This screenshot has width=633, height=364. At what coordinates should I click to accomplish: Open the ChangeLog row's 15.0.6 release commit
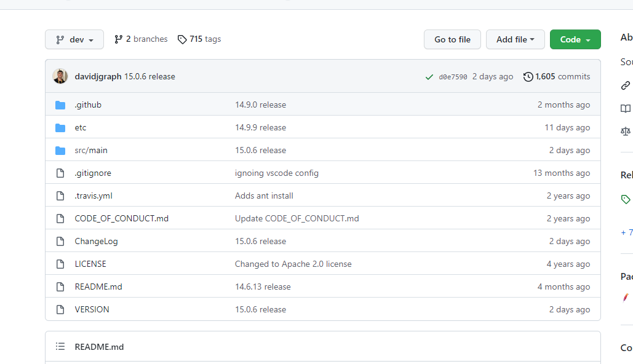click(x=260, y=241)
